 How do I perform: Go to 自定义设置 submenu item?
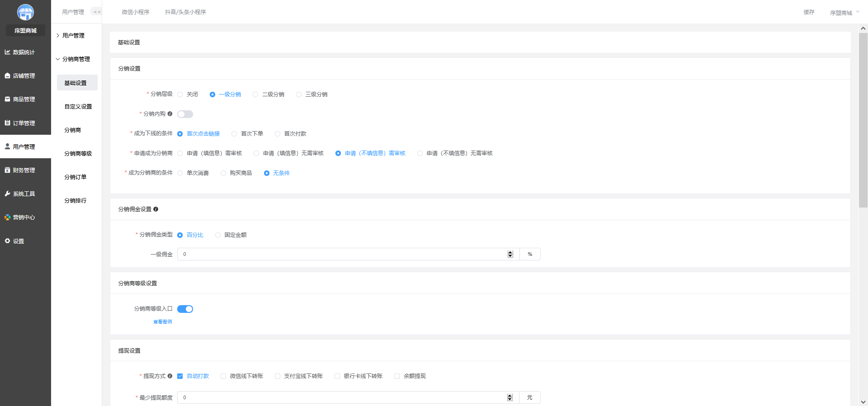(x=78, y=107)
